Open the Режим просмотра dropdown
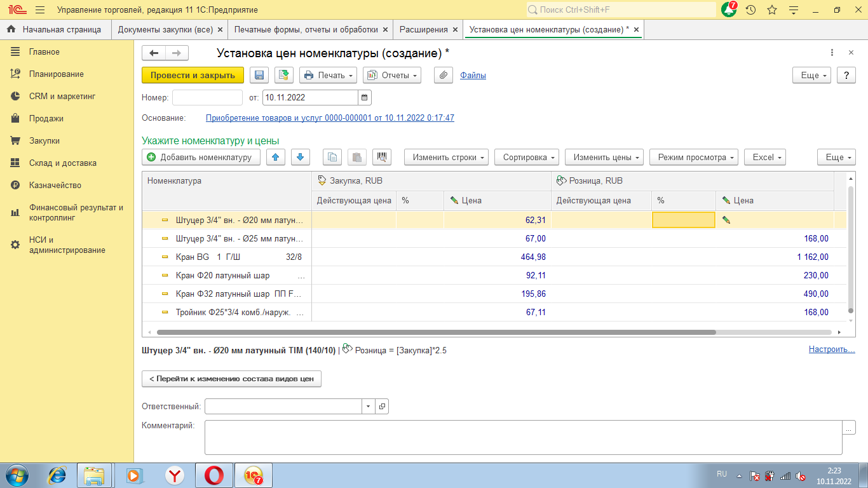 (694, 157)
